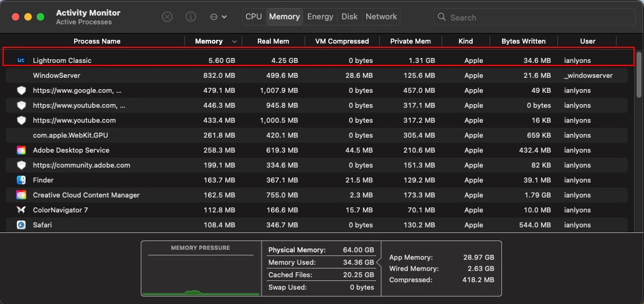Click the shield icon beside https://www.youtube.com, …
The width and height of the screenshot is (644, 304).
[x=21, y=105]
